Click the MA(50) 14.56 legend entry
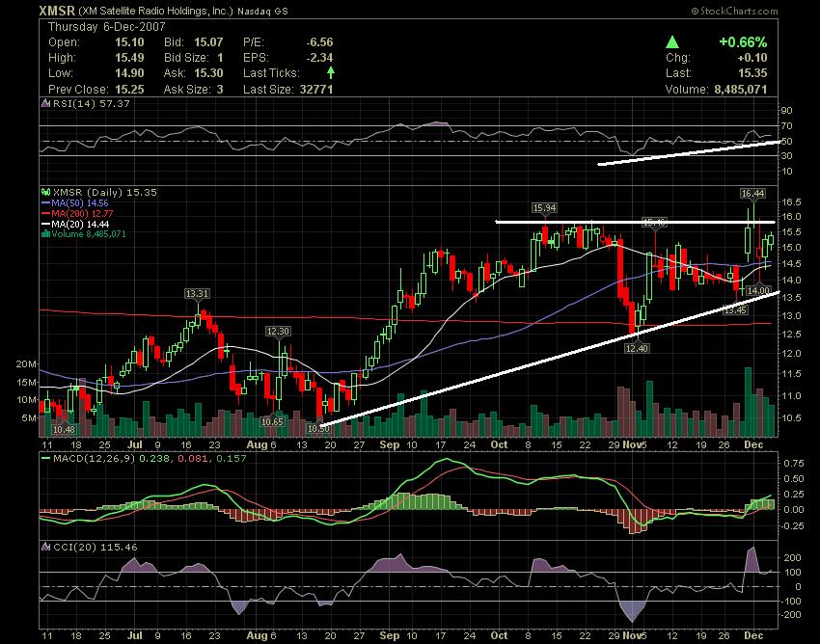 point(80,202)
